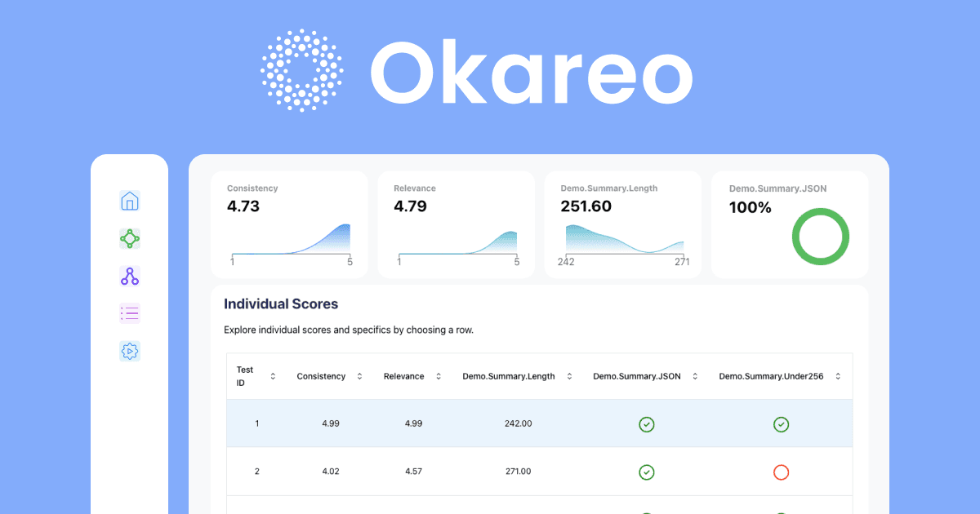
Task: Click row 1 Consistency value 4.99
Action: [x=330, y=424]
